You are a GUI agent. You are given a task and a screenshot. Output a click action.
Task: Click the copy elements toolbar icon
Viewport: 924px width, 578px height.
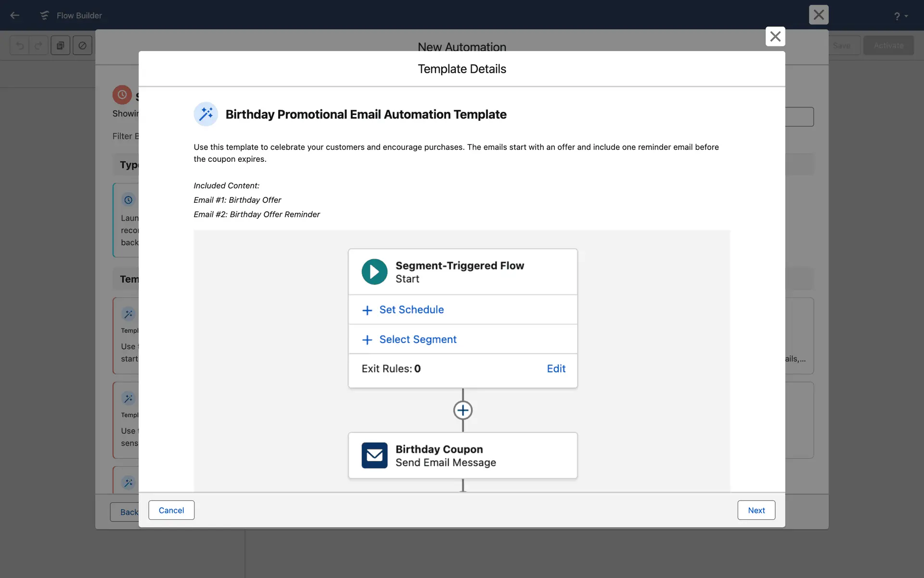click(x=61, y=46)
